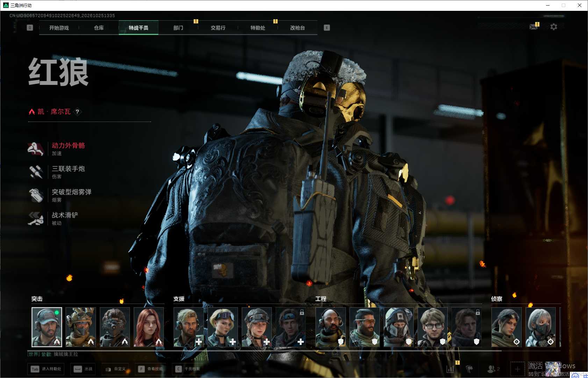Select the braided woman with cap support portrait

(x=257, y=327)
